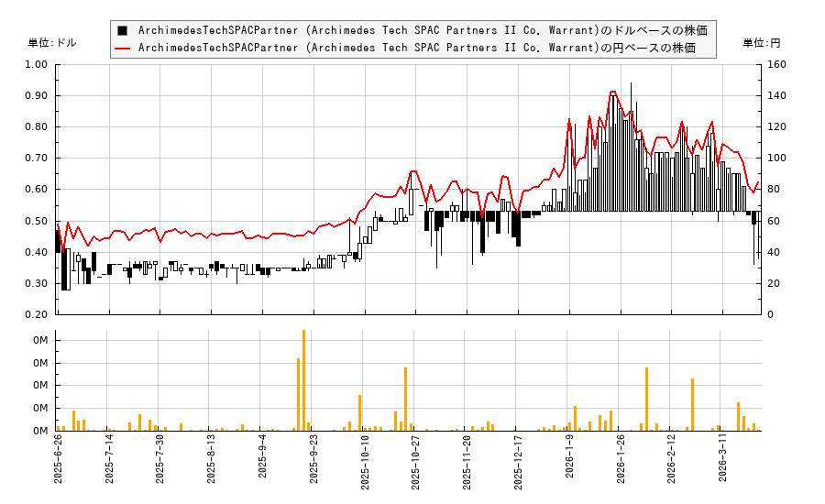Click the 2025-9-23 date label
825x504 pixels.
point(313,459)
